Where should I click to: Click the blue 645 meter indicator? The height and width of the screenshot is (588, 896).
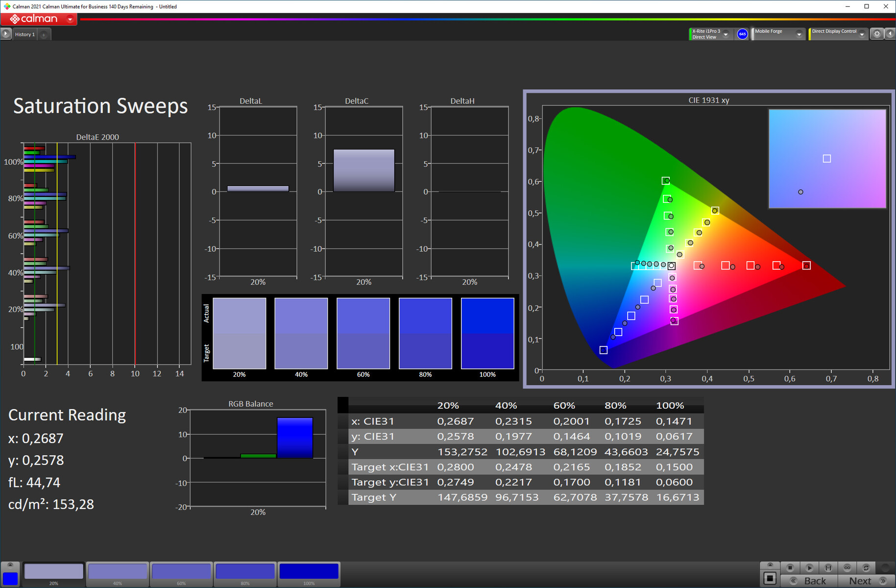click(x=742, y=34)
